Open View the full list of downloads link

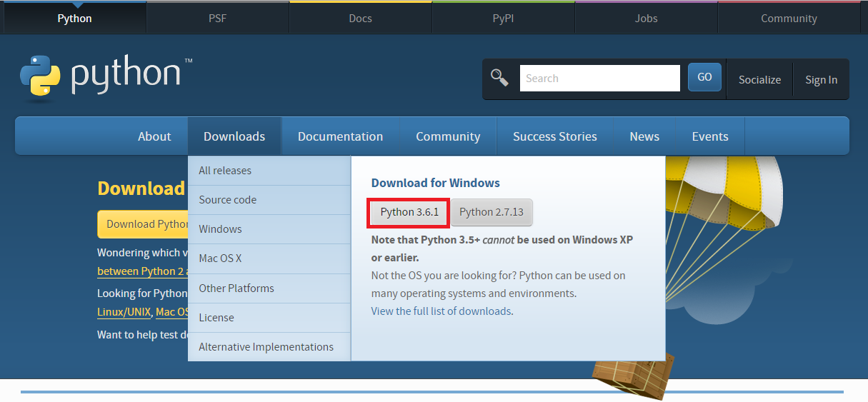tap(441, 311)
